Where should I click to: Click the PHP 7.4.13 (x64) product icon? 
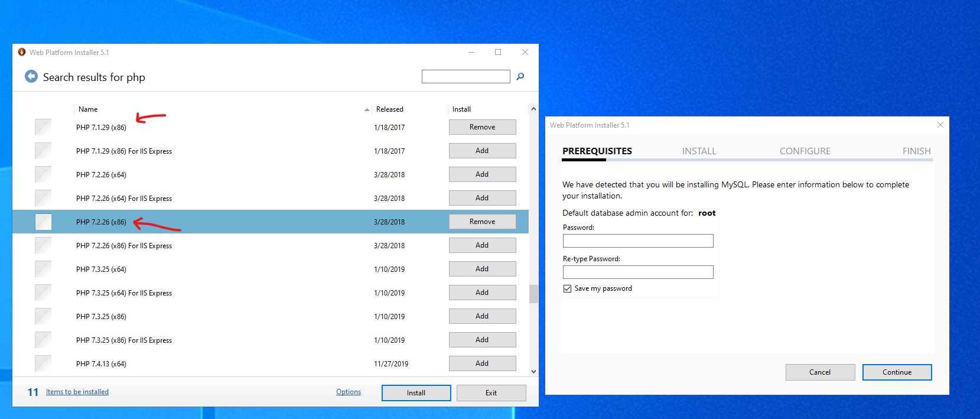click(x=43, y=363)
